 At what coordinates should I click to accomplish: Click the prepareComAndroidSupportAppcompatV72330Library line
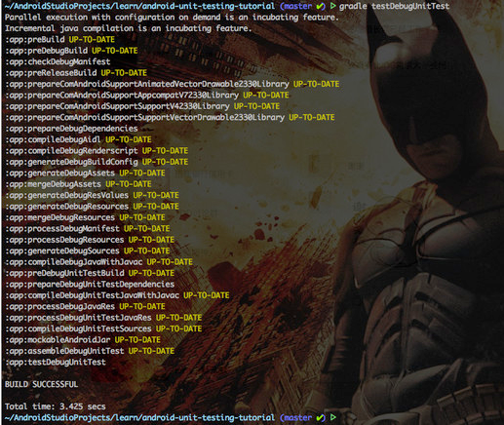[x=147, y=96]
